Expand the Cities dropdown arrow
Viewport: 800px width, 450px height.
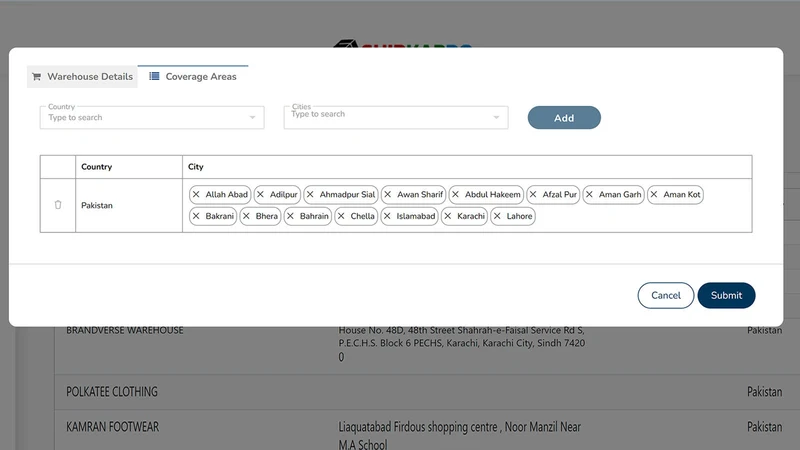pos(496,117)
